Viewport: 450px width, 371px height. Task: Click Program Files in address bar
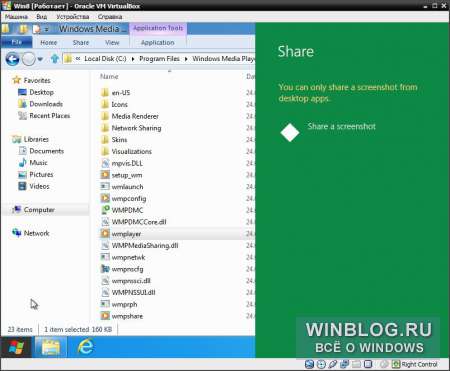coord(159,59)
